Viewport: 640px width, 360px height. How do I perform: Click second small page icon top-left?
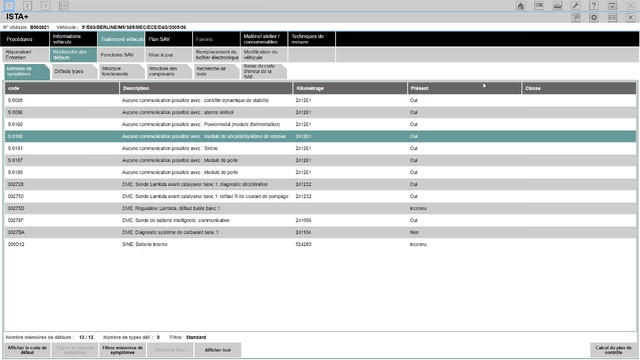pyautogui.click(x=27, y=6)
